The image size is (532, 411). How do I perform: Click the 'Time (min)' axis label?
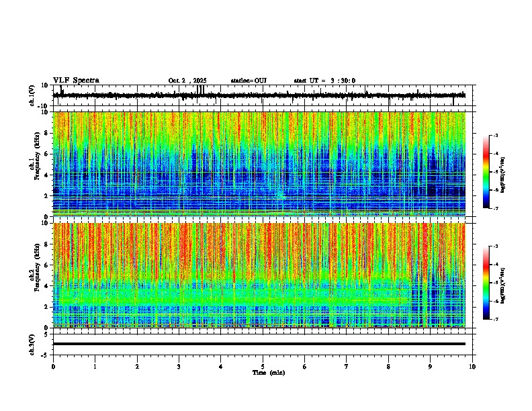pos(269,373)
